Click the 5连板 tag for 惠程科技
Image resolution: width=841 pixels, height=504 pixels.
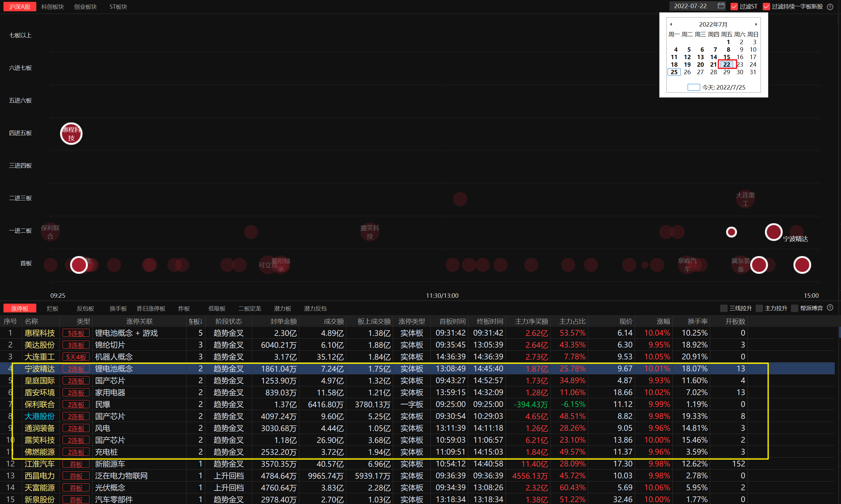[76, 333]
